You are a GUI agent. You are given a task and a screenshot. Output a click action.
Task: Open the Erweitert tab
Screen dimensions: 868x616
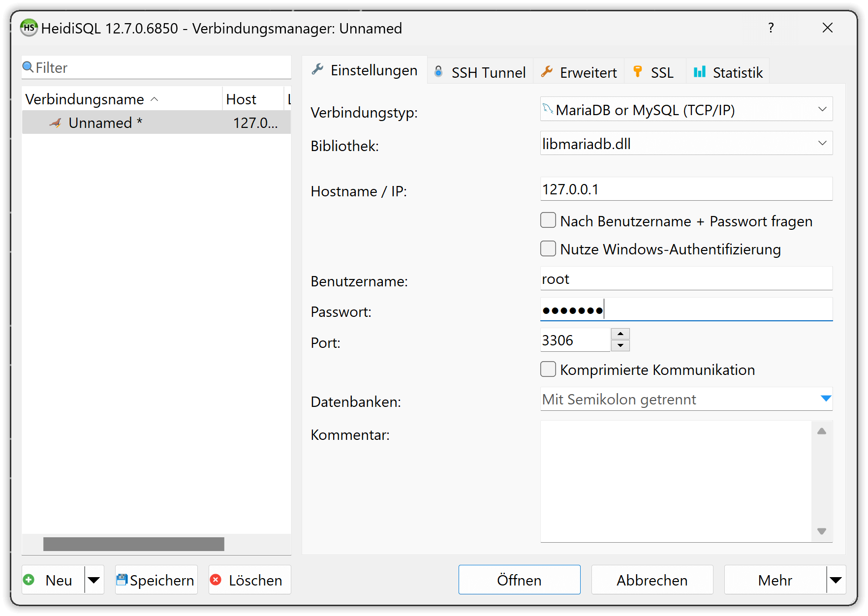(579, 72)
